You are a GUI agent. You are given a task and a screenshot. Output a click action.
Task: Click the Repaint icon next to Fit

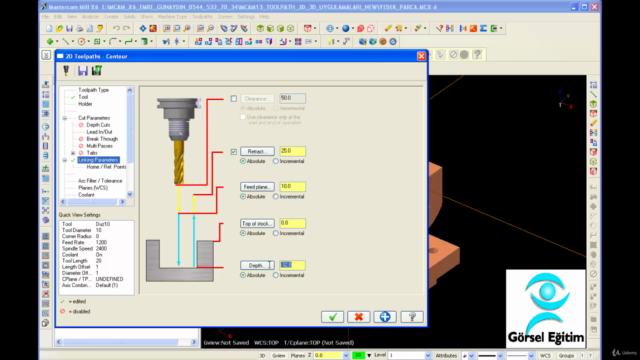153,28
